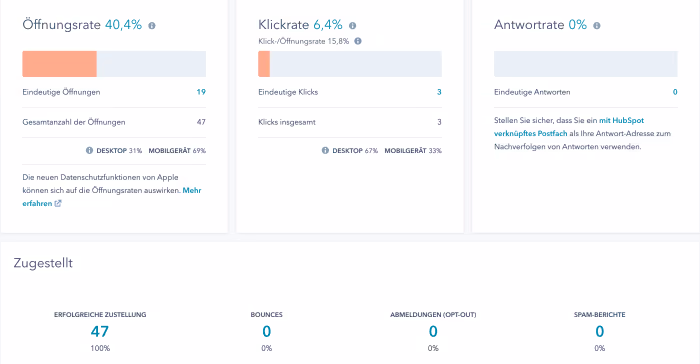Click 'DESKTOP 67%' text
The height and width of the screenshot is (364, 700).
pos(355,151)
